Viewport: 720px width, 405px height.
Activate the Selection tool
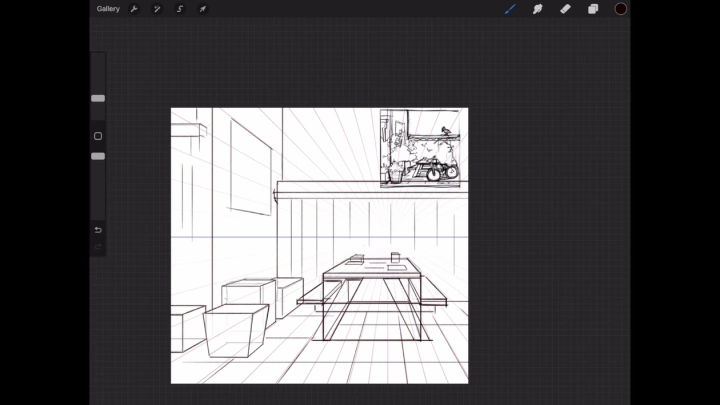point(180,9)
